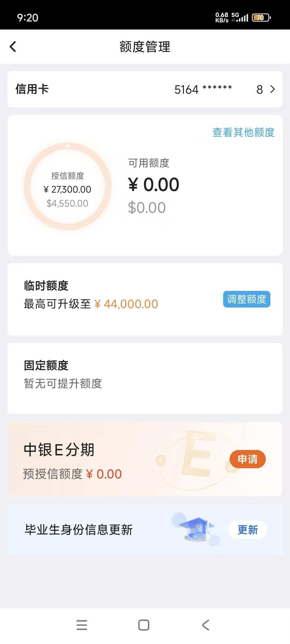Image resolution: width=290 pixels, height=644 pixels.
Task: Open the Android recent apps menu icon
Action: [82, 625]
